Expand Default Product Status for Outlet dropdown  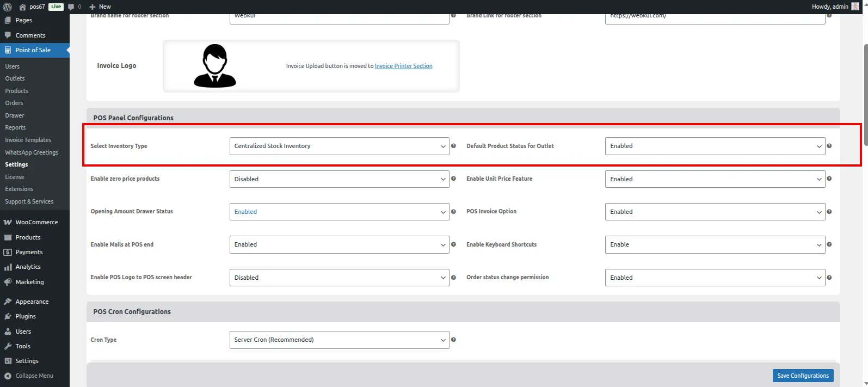715,146
